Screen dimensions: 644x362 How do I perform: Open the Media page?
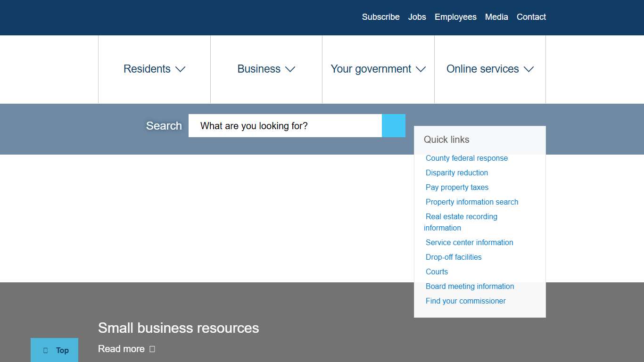tap(496, 17)
